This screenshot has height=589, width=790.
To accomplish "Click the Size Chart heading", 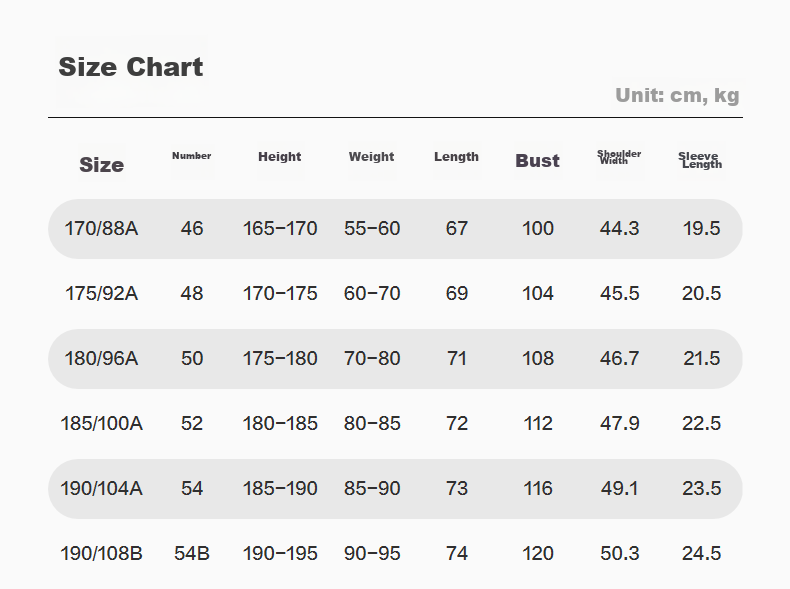I will pos(130,67).
